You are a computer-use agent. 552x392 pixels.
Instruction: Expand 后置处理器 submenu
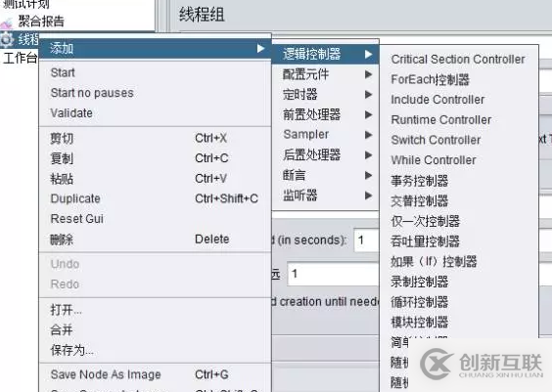[326, 154]
